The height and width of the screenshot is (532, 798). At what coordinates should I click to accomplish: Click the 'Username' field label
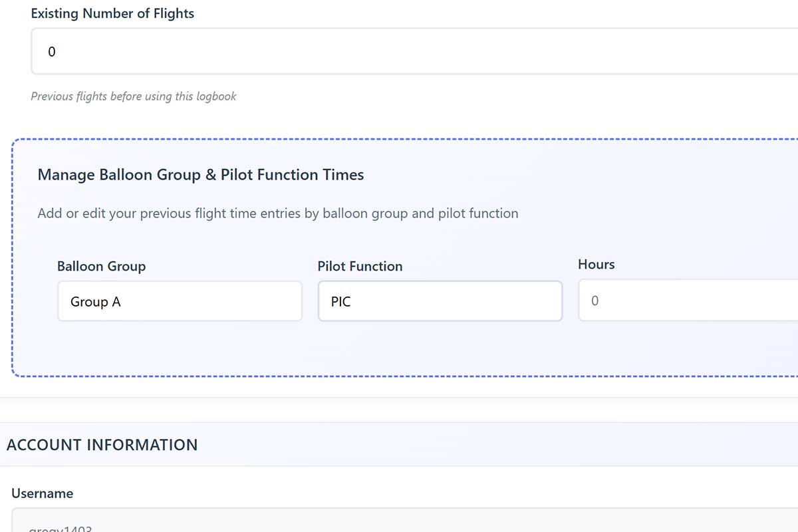tap(42, 493)
